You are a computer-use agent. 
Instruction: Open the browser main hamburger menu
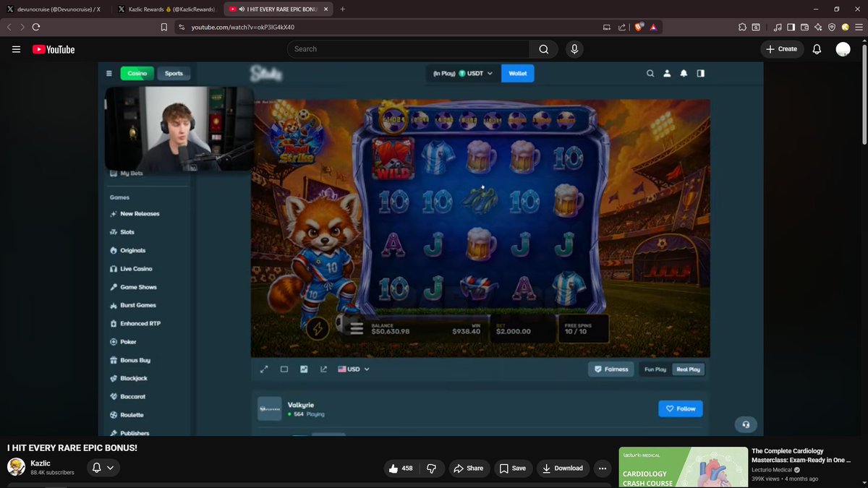(x=859, y=27)
